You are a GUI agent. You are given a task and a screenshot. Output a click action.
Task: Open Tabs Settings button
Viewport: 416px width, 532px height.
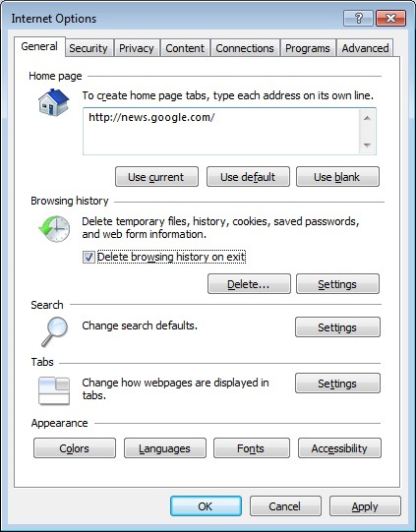pos(337,384)
